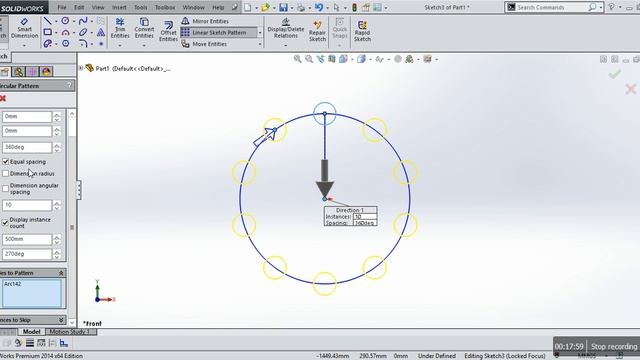Open Smart Dimension dropdown arrow
Image resolution: width=640 pixels, height=360 pixels.
pyautogui.click(x=24, y=45)
